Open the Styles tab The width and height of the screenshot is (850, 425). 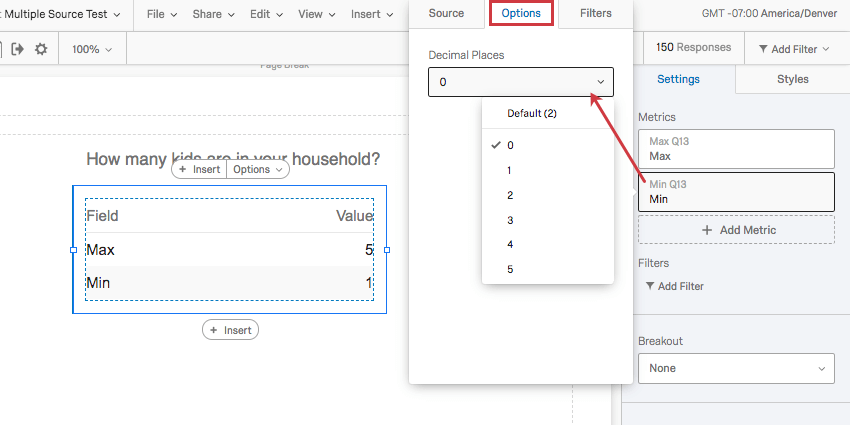pyautogui.click(x=793, y=79)
